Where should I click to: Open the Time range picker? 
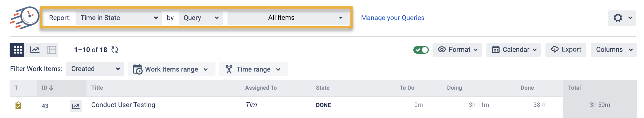point(253,69)
